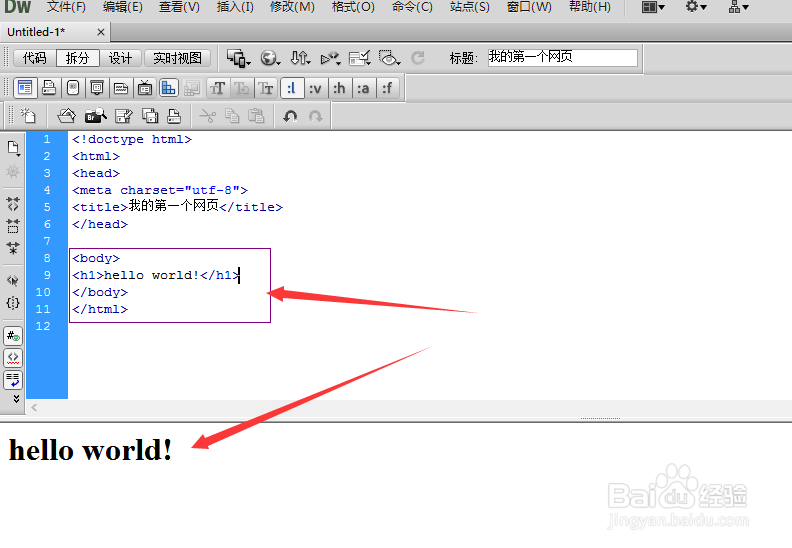The image size is (792, 548).
Task: Open the 格式(O) menu
Action: [353, 7]
